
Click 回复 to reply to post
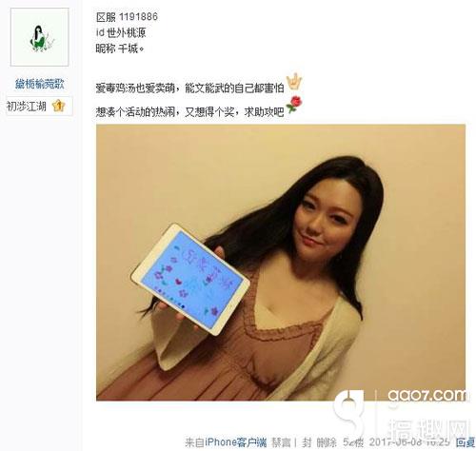coord(466,442)
